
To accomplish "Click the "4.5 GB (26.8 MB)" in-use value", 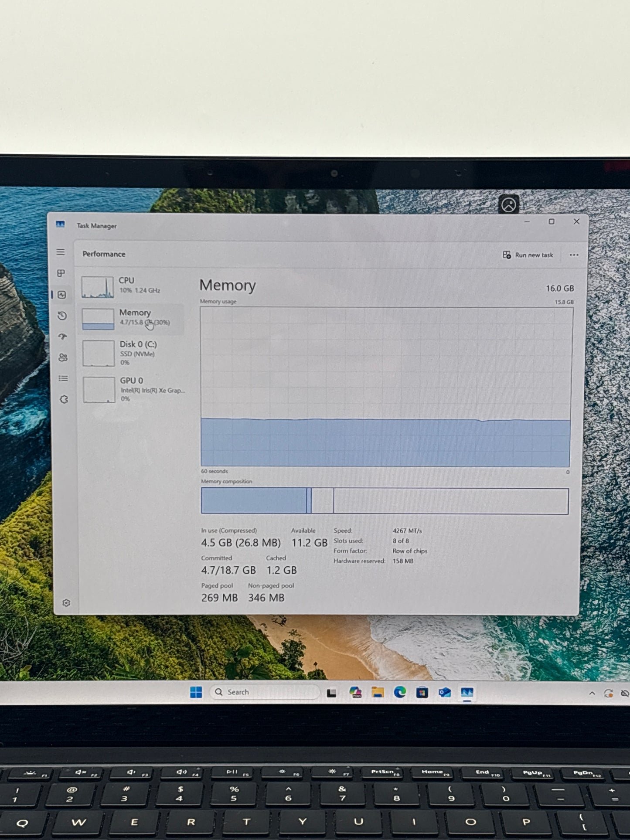I will pos(241,543).
